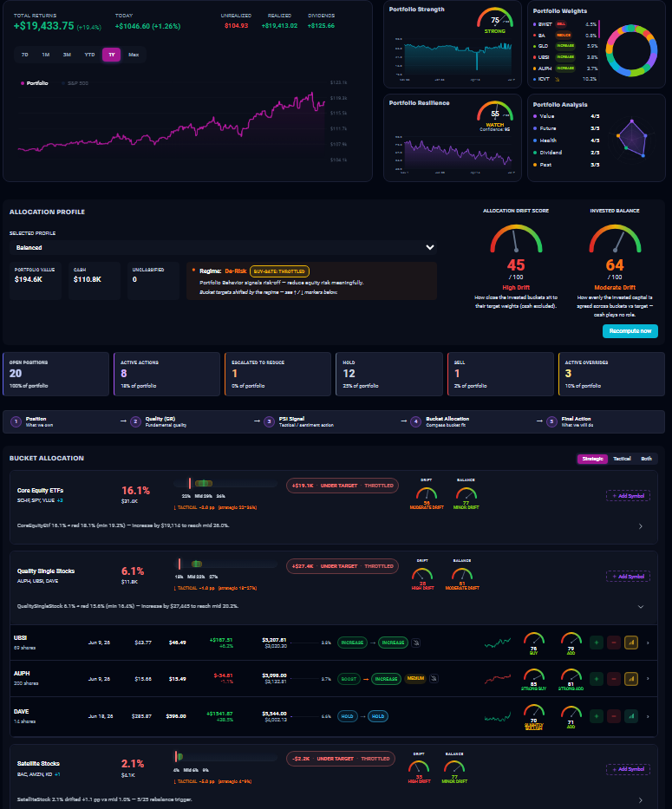Click the Satellite Stocks drift gauge
The image size is (672, 809).
coord(419,772)
